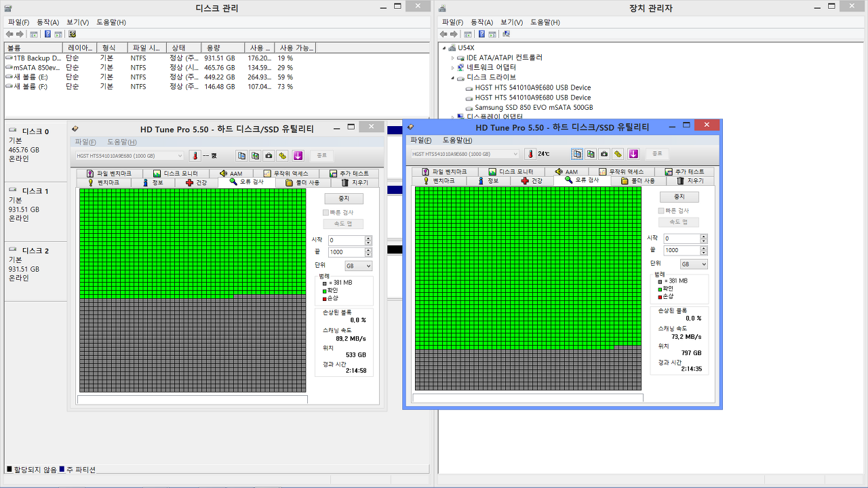Toggle 빠른 검사 checkbox in right HD Tune
The image size is (868, 488).
pos(661,211)
